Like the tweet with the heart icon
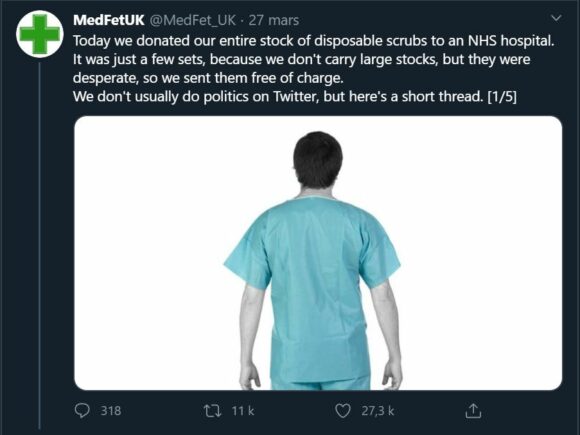580x435 pixels. (x=343, y=411)
